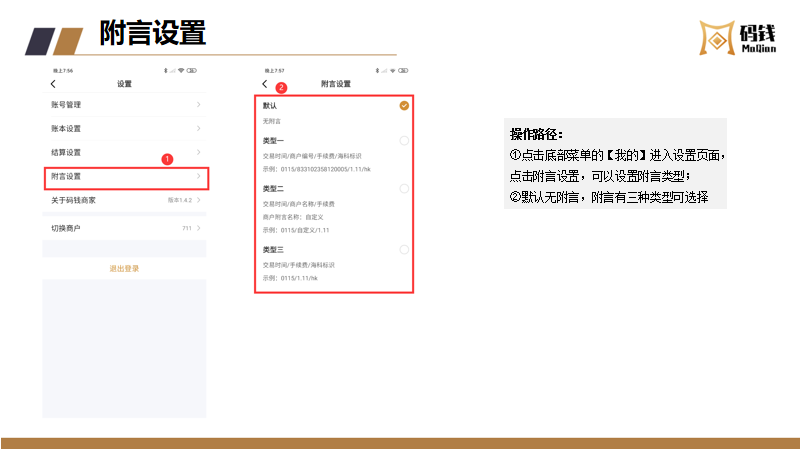This screenshot has width=800, height=450.
Task: Click the 操作路径 instruction text box
Action: pos(616,165)
